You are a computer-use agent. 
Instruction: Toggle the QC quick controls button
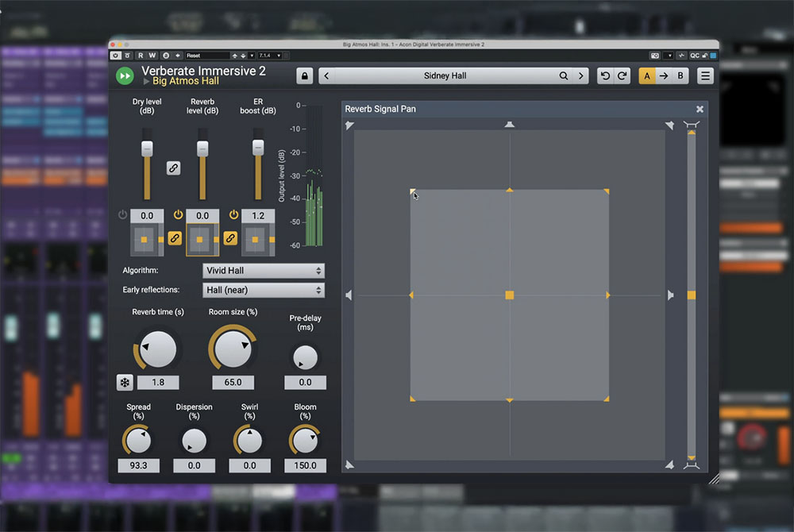695,56
